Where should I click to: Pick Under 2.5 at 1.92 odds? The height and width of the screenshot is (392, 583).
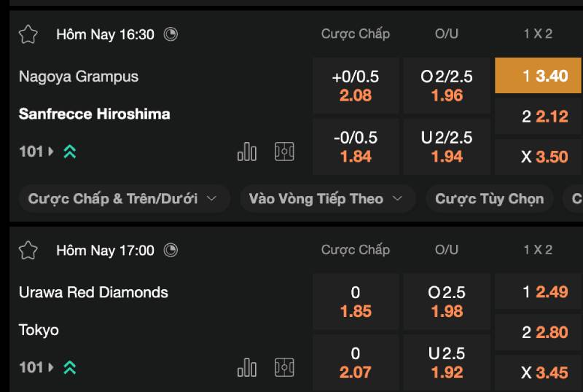447,363
